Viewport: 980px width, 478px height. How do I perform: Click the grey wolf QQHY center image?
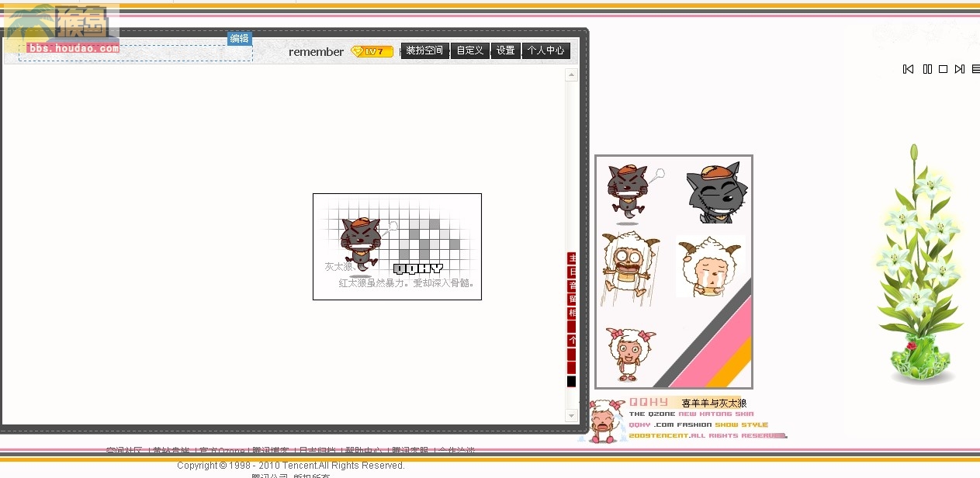(x=397, y=247)
